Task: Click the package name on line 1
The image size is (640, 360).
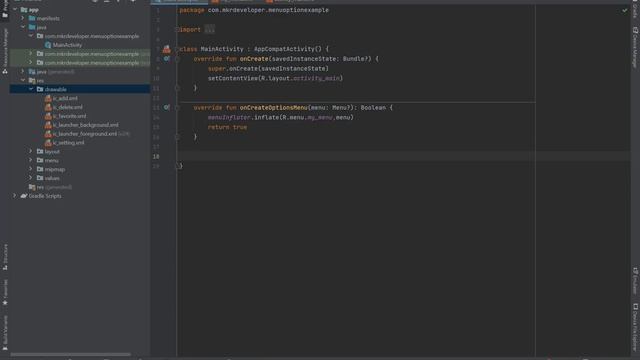Action: (x=268, y=10)
